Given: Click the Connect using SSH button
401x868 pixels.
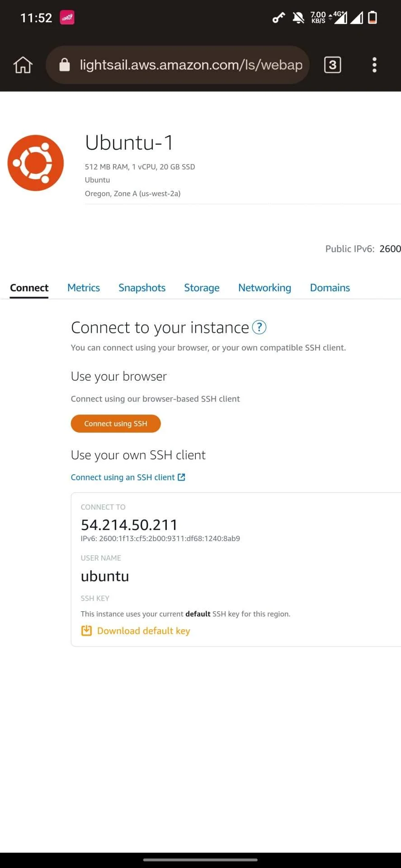Looking at the screenshot, I should [x=116, y=424].
